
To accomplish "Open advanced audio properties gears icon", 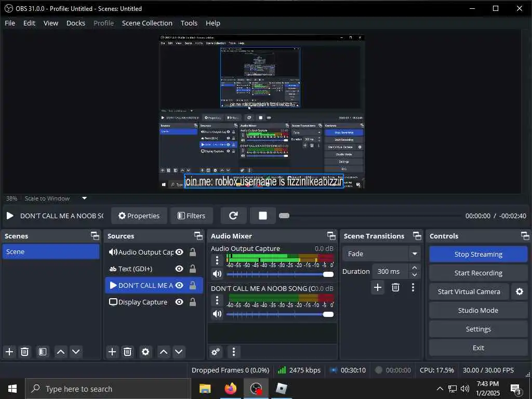I will click(216, 352).
